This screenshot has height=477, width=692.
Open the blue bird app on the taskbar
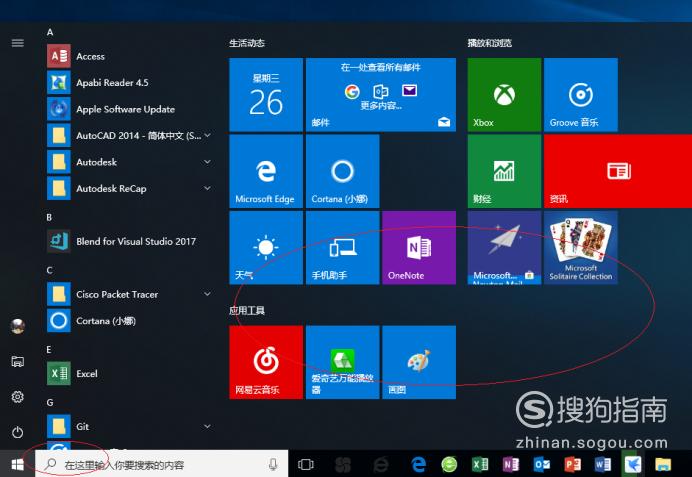(x=633, y=464)
